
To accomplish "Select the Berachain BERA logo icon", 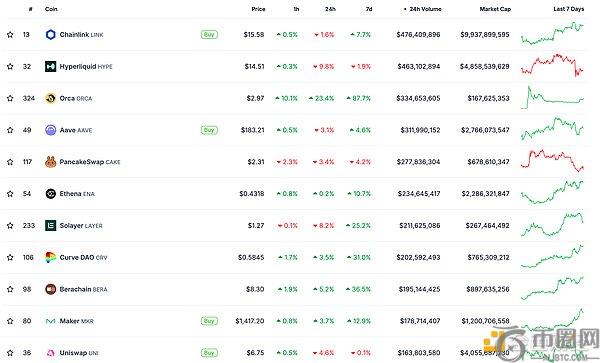I will point(51,289).
